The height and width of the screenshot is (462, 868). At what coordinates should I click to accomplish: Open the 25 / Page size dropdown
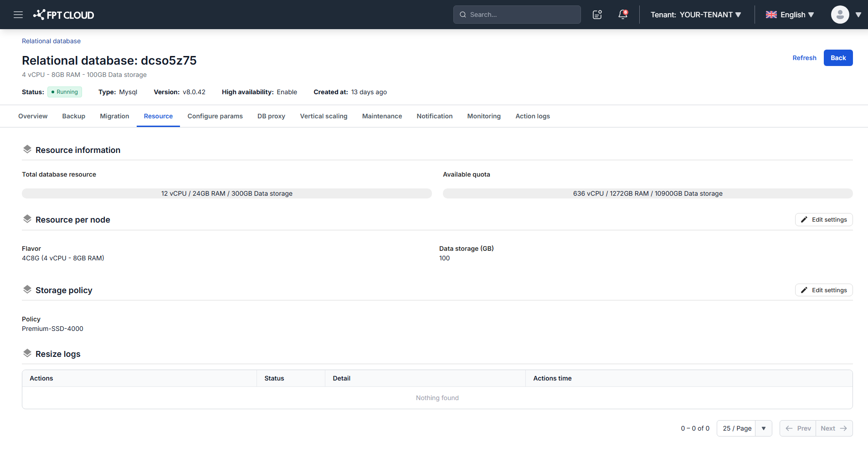[744, 428]
